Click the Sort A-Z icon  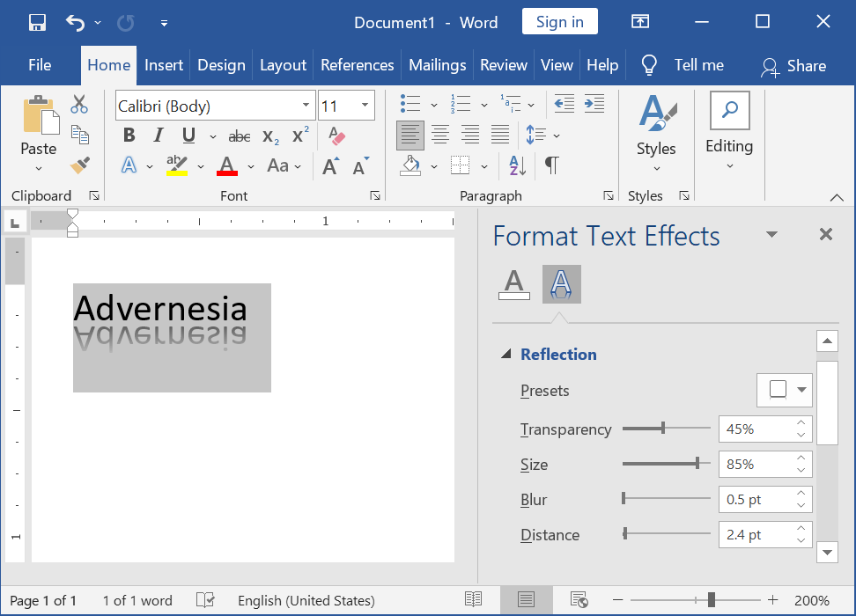coord(517,165)
